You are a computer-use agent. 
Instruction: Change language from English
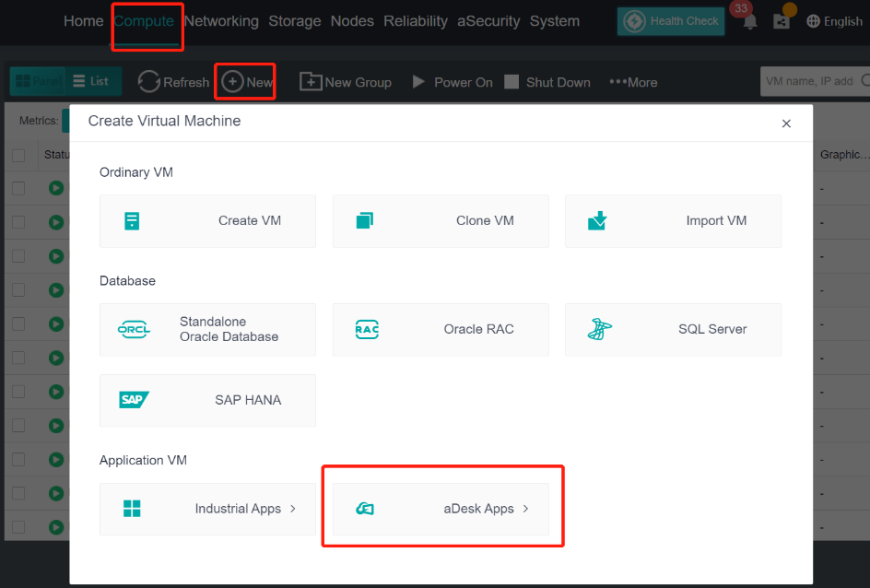click(834, 21)
